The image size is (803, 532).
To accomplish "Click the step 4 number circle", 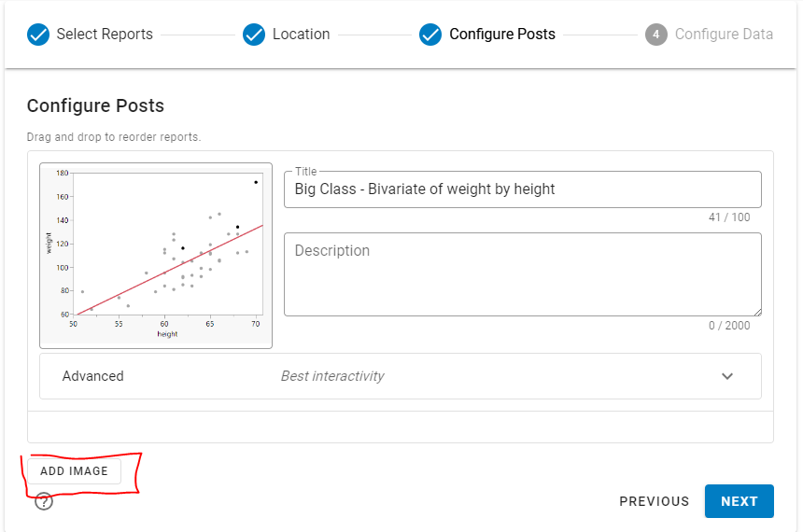I will [655, 35].
